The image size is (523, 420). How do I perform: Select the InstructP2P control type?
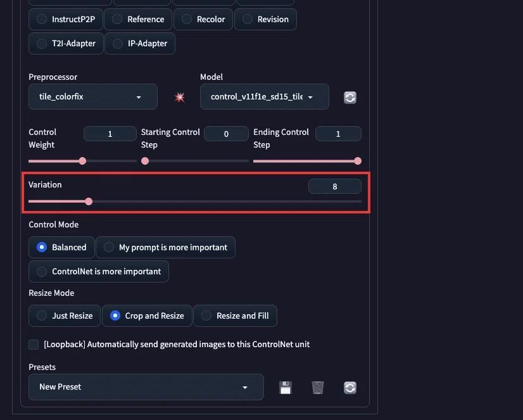point(66,20)
